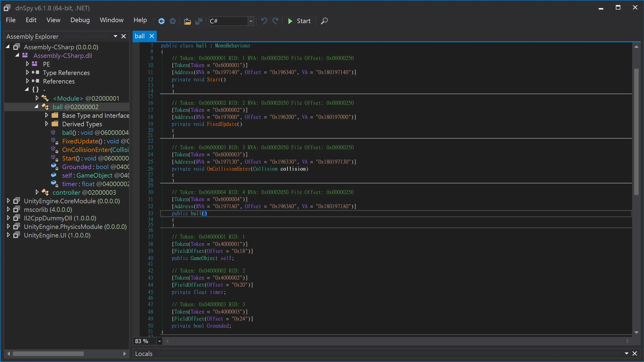This screenshot has width=644, height=362.
Task: Click the Start debugging button
Action: [299, 21]
